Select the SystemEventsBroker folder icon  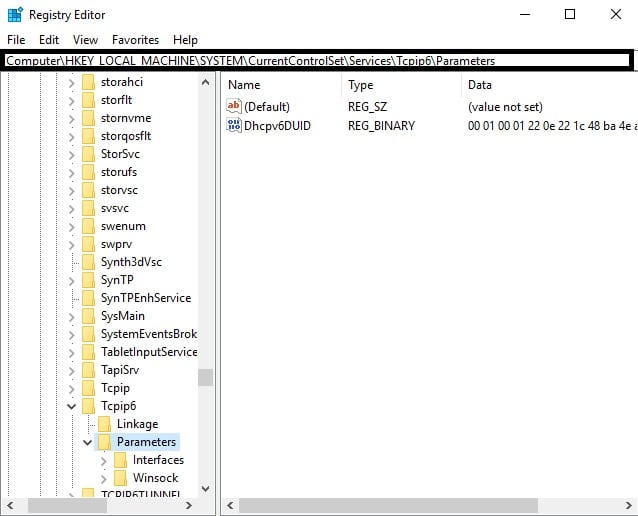point(88,334)
